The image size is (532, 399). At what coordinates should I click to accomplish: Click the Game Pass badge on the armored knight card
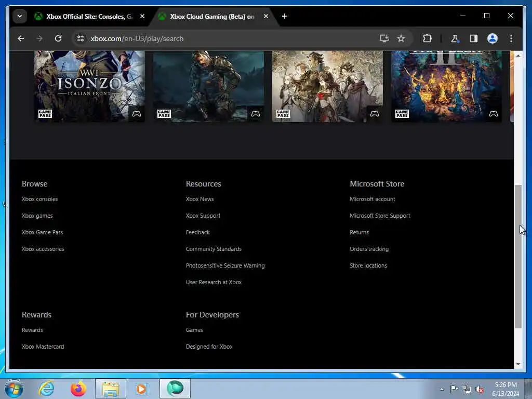(164, 114)
